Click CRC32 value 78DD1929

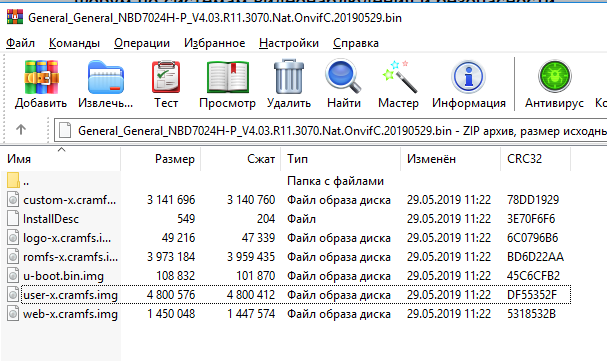click(x=533, y=200)
